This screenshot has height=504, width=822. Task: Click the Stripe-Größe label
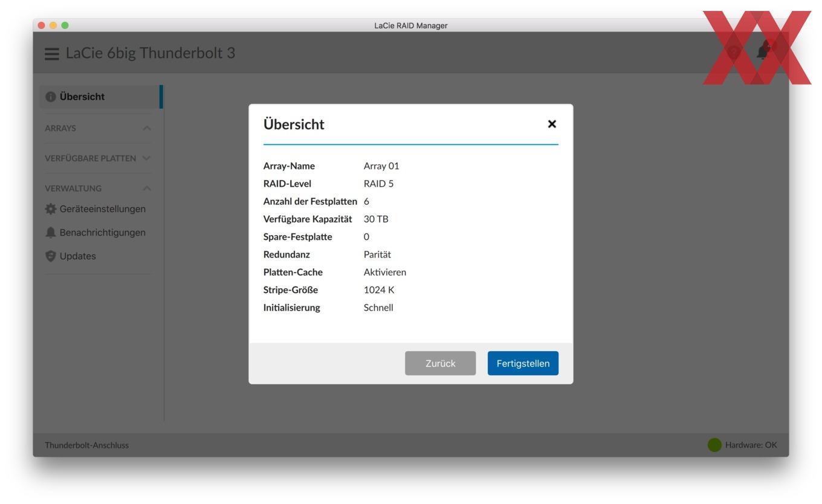coord(291,290)
